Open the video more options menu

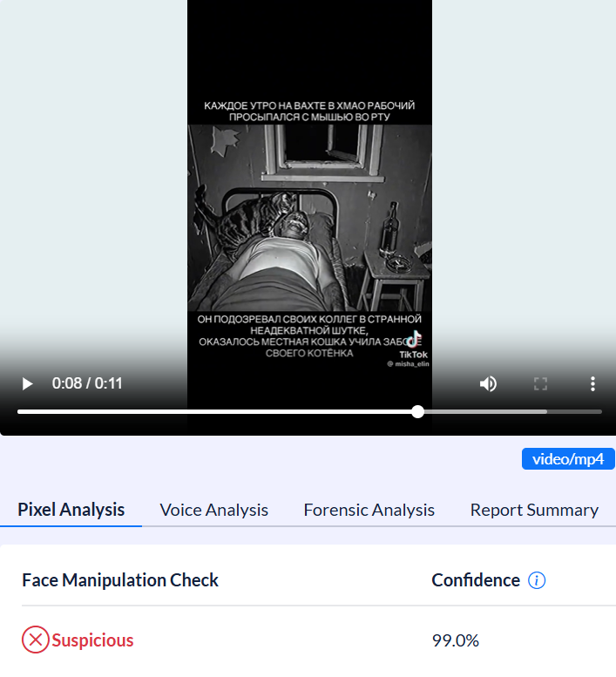[x=592, y=384]
